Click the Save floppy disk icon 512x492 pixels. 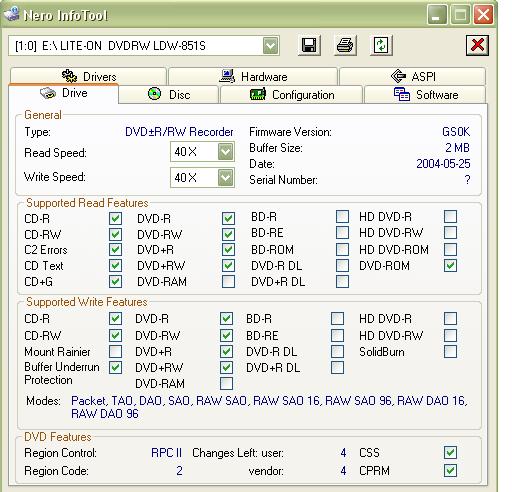pyautogui.click(x=309, y=45)
